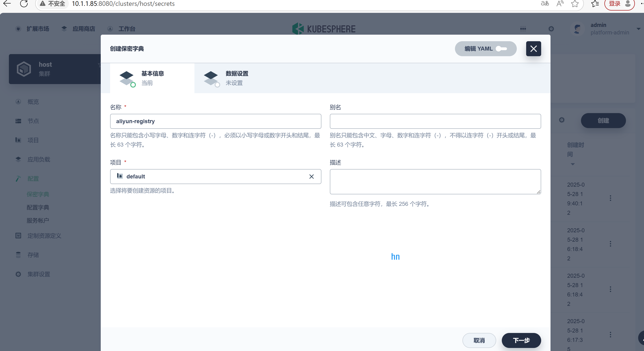644x351 pixels.
Task: Clear the default project selection
Action: tap(311, 176)
